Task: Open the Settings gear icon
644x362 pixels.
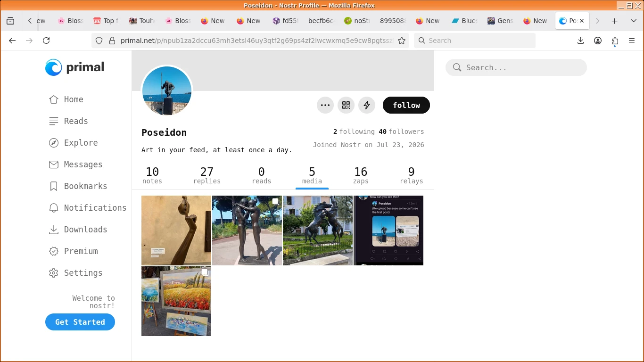Action: tap(54, 273)
